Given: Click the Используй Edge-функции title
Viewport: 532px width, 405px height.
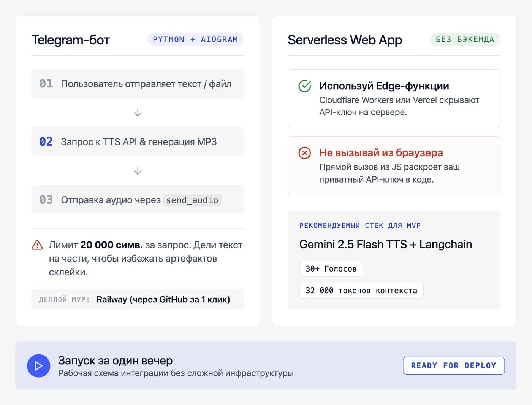Looking at the screenshot, I should click(x=384, y=86).
